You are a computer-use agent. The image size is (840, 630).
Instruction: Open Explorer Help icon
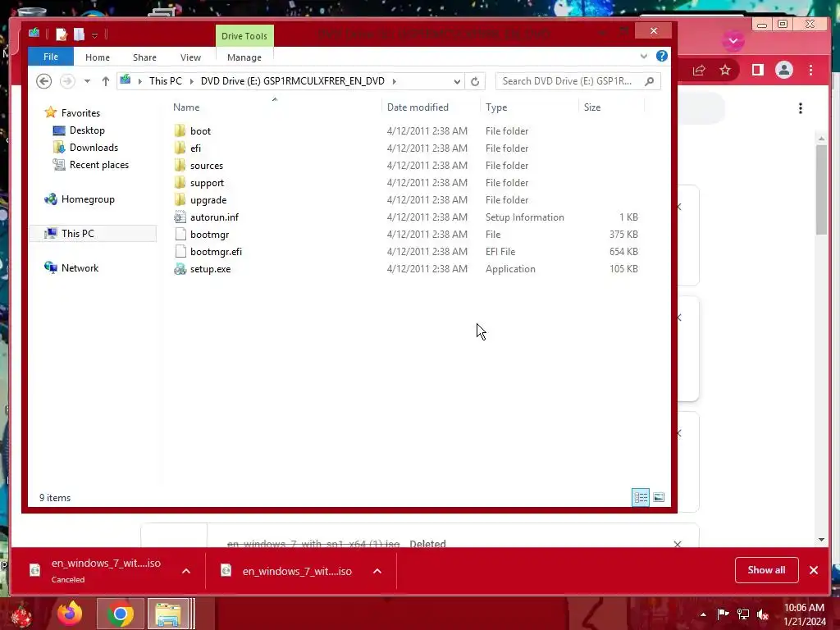662,56
